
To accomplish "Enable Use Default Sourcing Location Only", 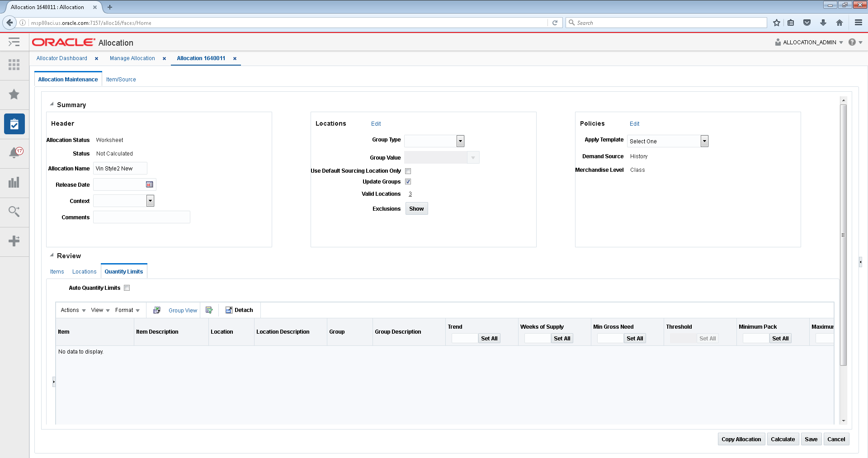I will [408, 171].
